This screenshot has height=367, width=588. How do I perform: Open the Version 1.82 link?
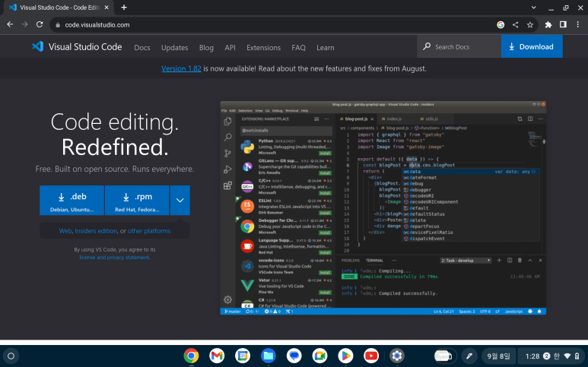(181, 68)
